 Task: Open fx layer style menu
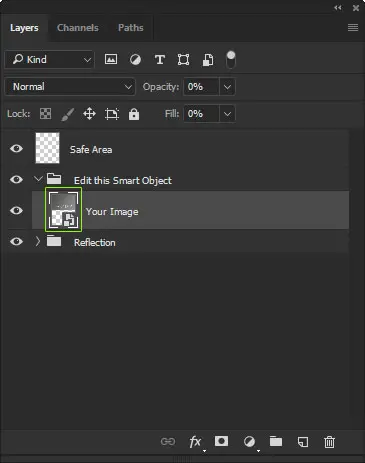point(195,442)
